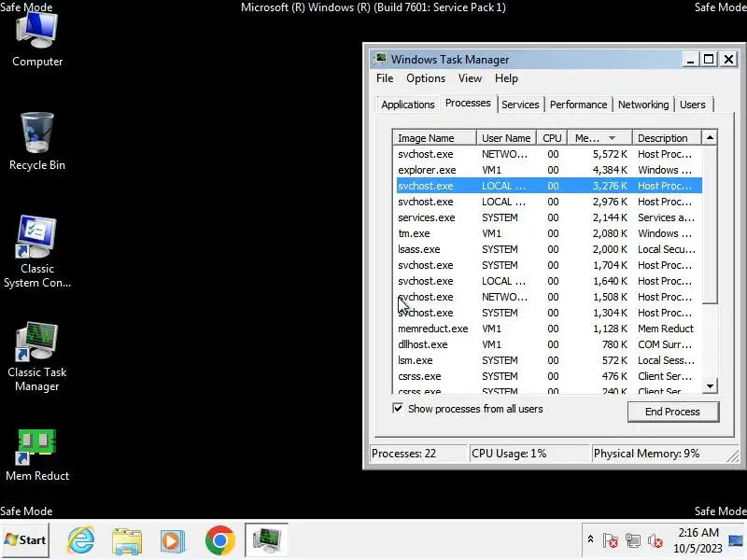Image resolution: width=747 pixels, height=560 pixels.
Task: Open Windows Explorer folder on taskbar
Action: pos(127,540)
